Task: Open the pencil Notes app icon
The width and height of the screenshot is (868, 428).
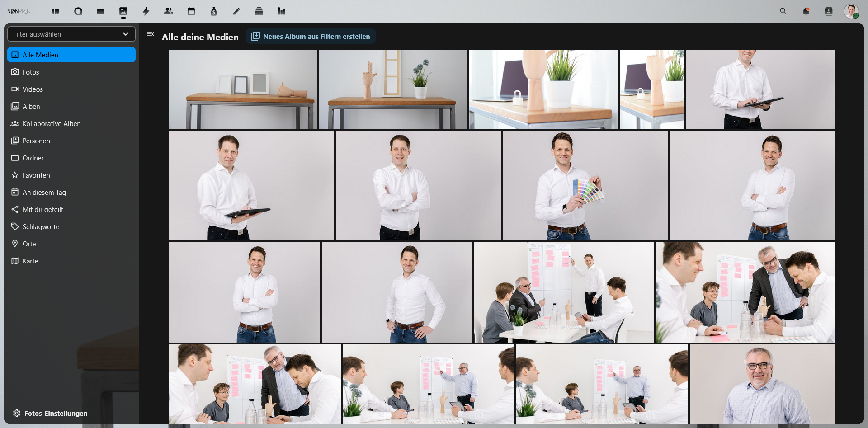Action: click(236, 11)
